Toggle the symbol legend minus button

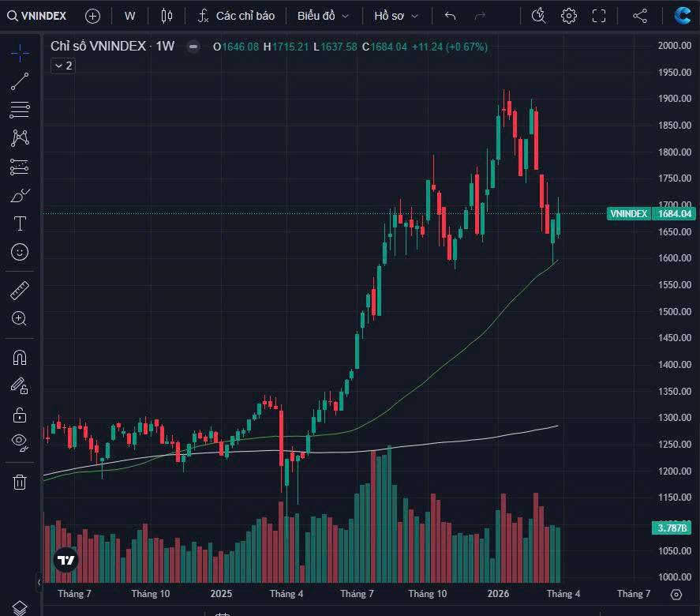pyautogui.click(x=193, y=47)
